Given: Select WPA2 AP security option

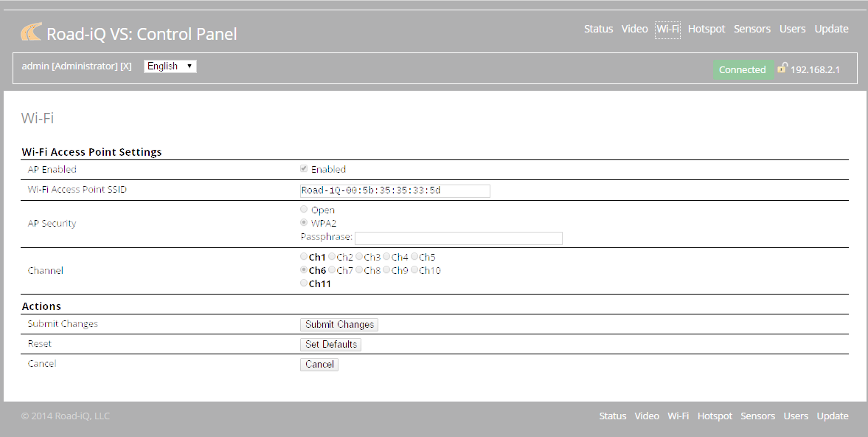Looking at the screenshot, I should tap(304, 222).
